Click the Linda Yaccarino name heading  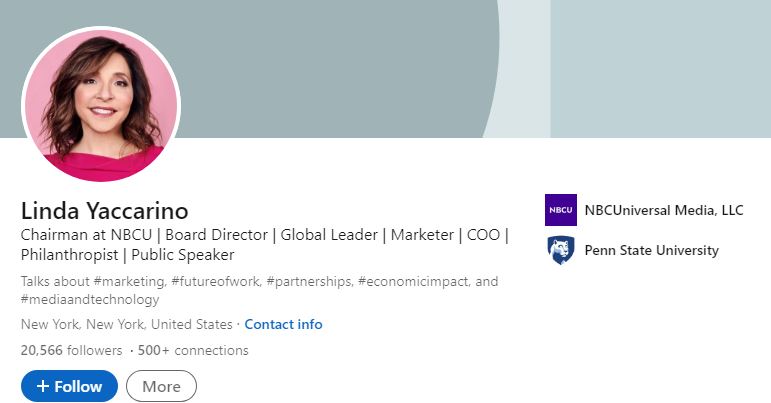click(x=104, y=211)
